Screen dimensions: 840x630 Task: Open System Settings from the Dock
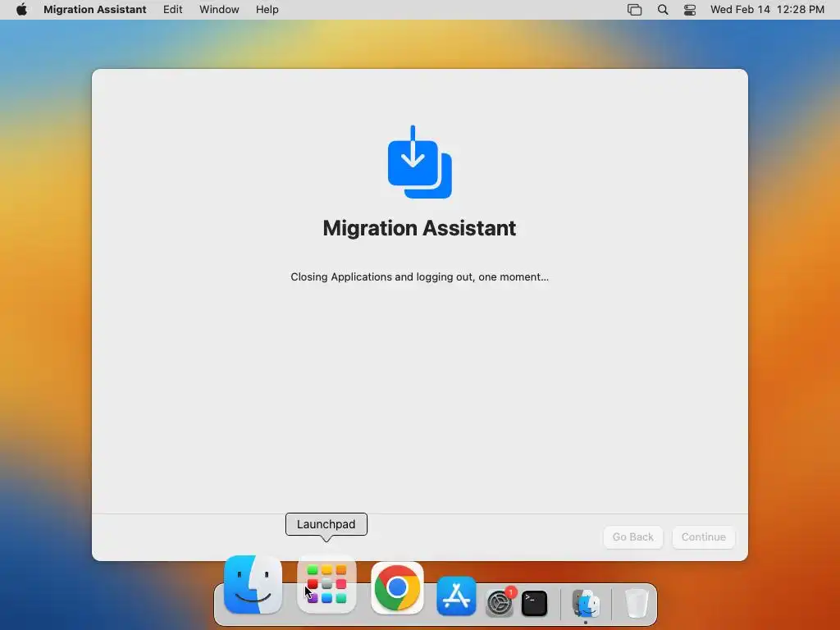[500, 603]
